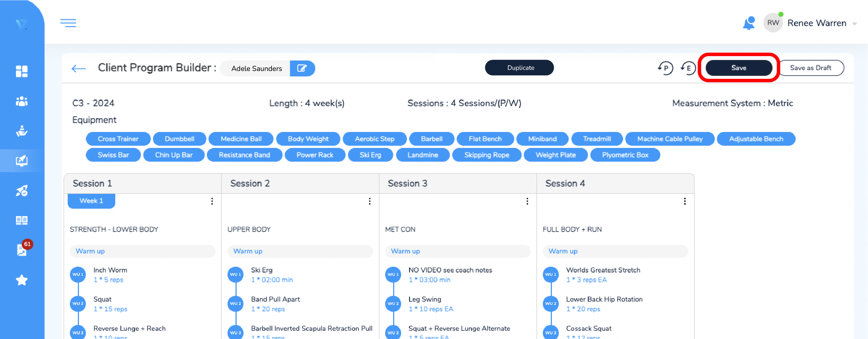Click the FULL BODY + RUN session title
The width and height of the screenshot is (868, 339).
pos(572,230)
